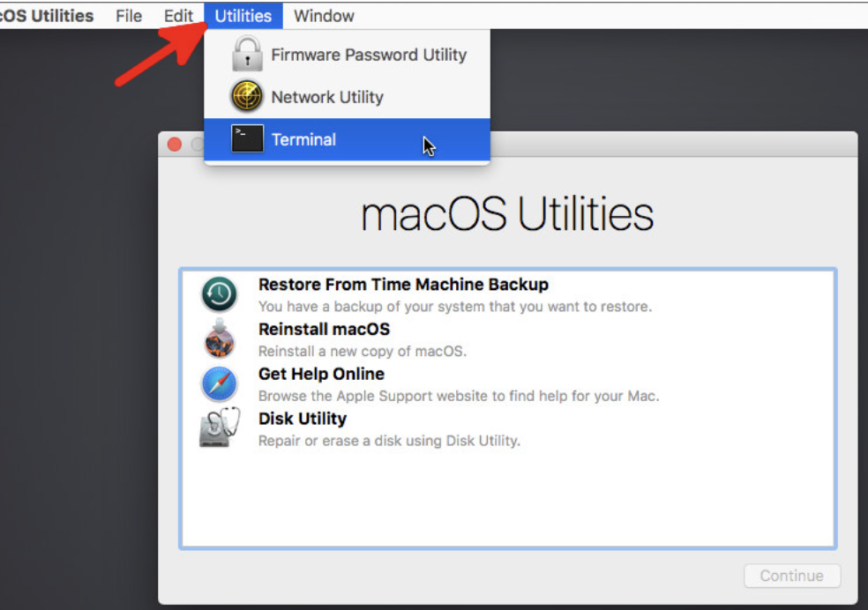The width and height of the screenshot is (868, 610).
Task: Click the Firmware Password Utility padlock icon
Action: [247, 54]
